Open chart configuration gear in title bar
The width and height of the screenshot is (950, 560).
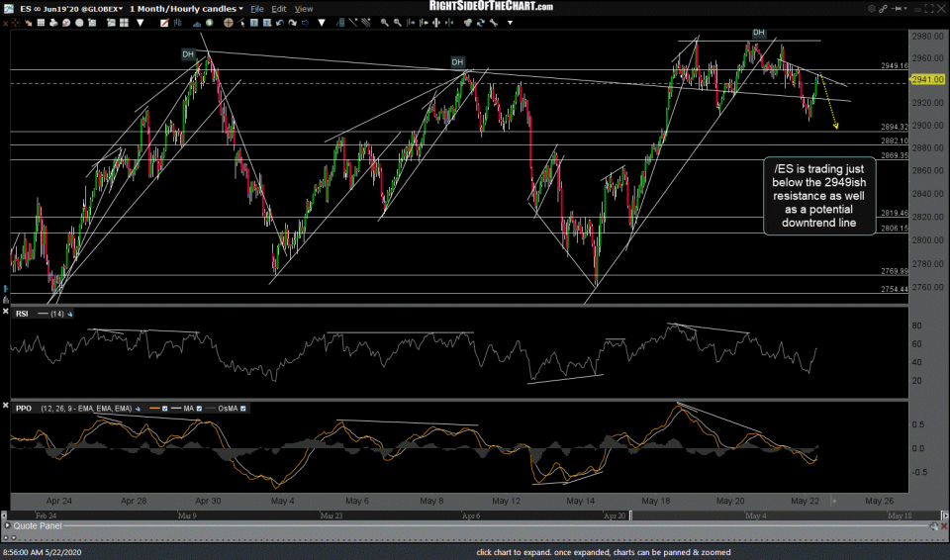pos(871,9)
